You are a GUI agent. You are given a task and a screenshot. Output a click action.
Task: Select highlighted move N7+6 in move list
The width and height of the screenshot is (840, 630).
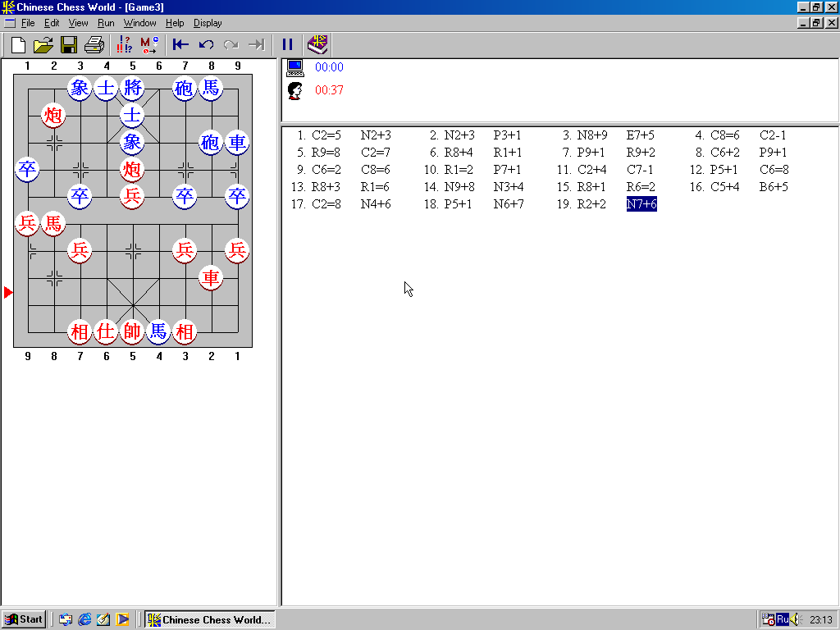(x=641, y=204)
